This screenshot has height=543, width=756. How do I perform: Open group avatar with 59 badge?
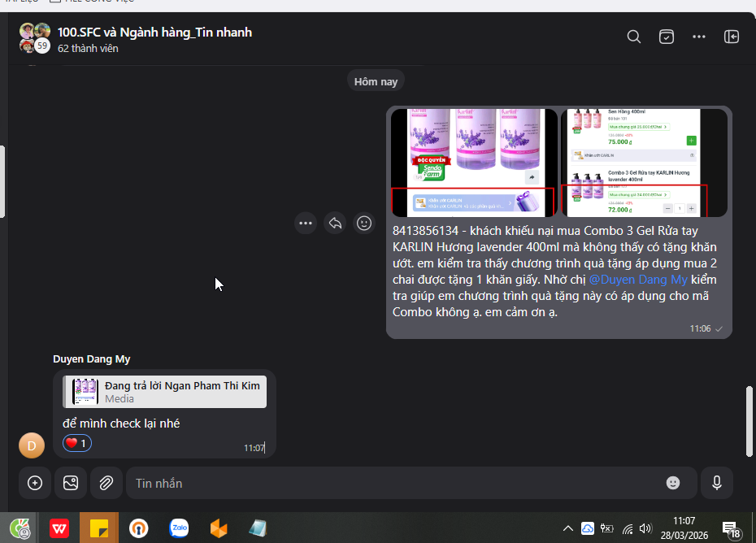point(35,38)
